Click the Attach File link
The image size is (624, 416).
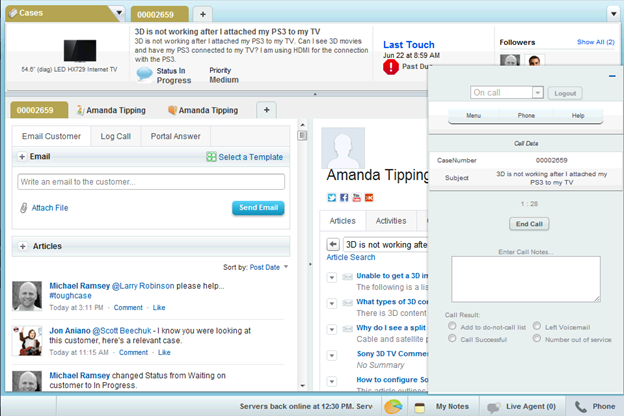[50, 208]
